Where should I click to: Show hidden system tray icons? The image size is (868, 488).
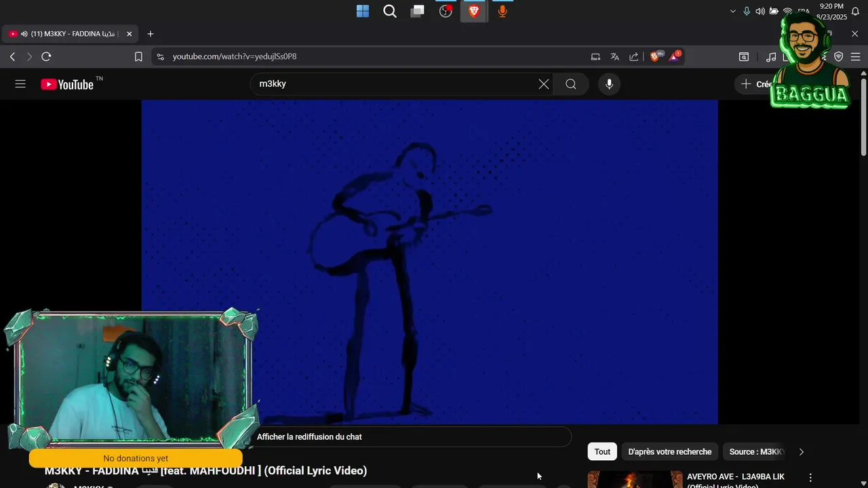point(732,12)
